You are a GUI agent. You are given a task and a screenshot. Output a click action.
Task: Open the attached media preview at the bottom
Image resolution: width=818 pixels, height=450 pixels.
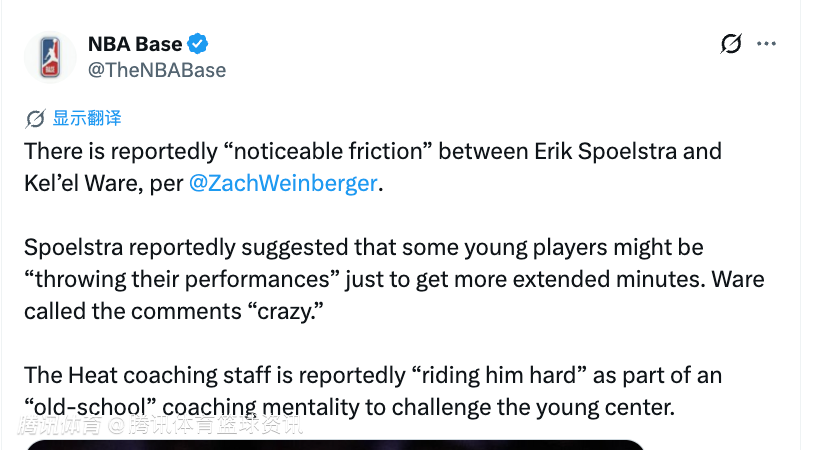coord(335,444)
